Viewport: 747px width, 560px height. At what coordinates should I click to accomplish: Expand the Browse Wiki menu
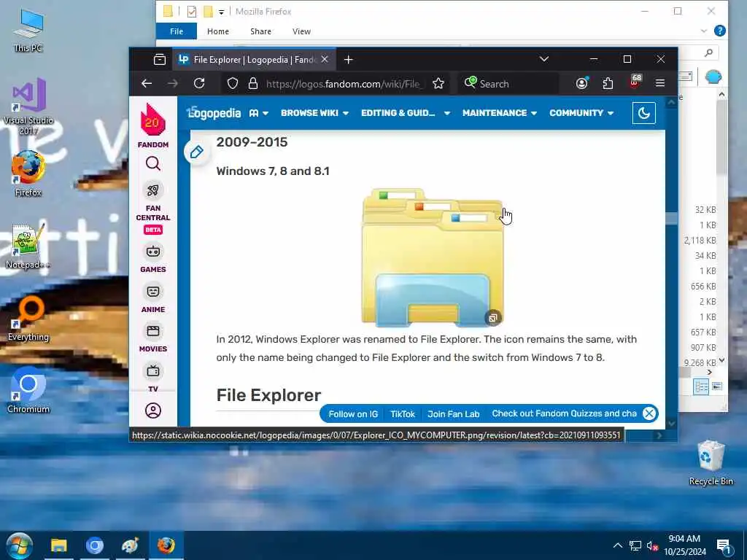point(314,113)
